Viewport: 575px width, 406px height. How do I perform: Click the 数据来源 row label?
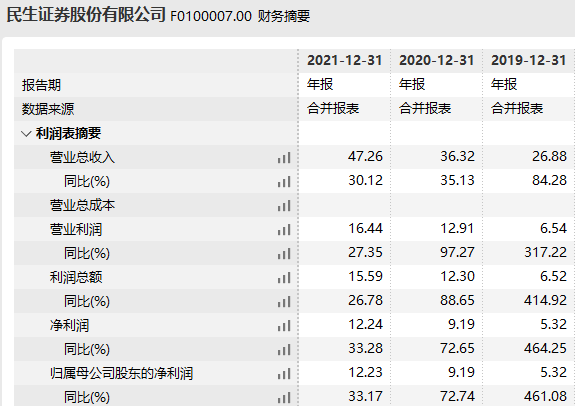[48, 109]
